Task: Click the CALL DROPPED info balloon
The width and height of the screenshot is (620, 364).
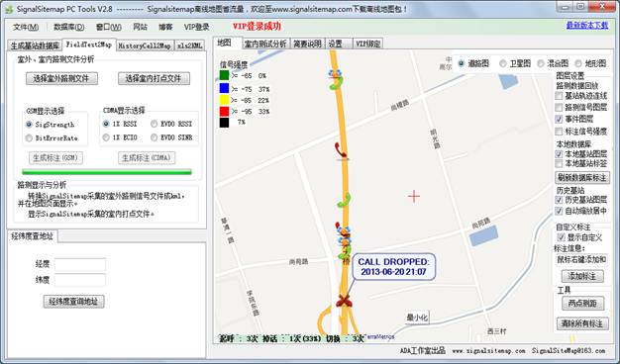Action: pyautogui.click(x=393, y=267)
